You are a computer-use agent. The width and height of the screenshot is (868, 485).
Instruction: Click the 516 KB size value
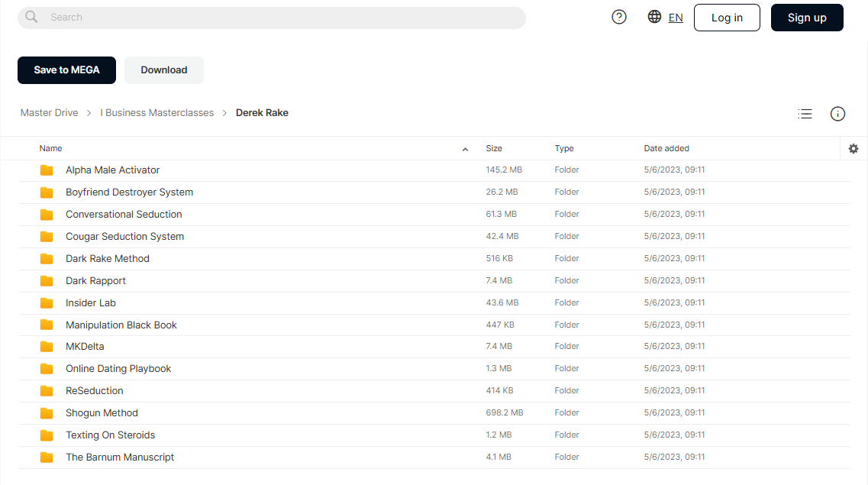tap(499, 259)
